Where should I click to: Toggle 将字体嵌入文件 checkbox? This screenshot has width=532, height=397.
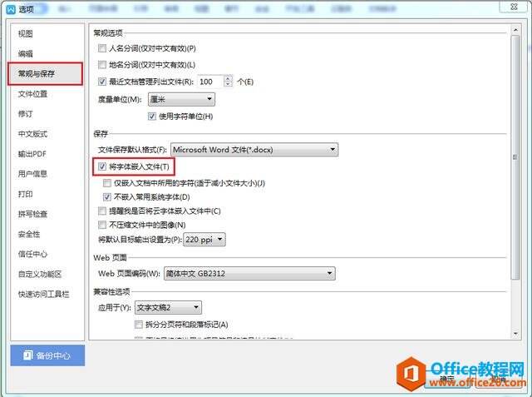102,166
